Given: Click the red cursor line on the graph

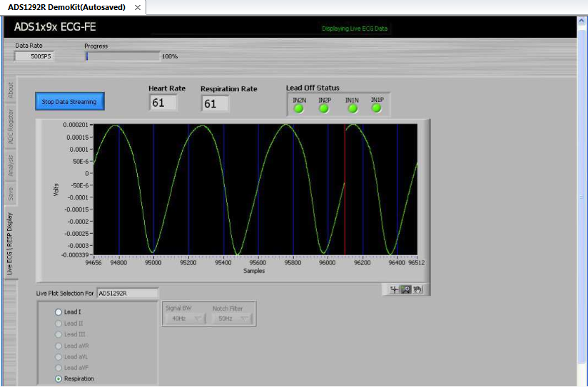Looking at the screenshot, I should [x=345, y=189].
